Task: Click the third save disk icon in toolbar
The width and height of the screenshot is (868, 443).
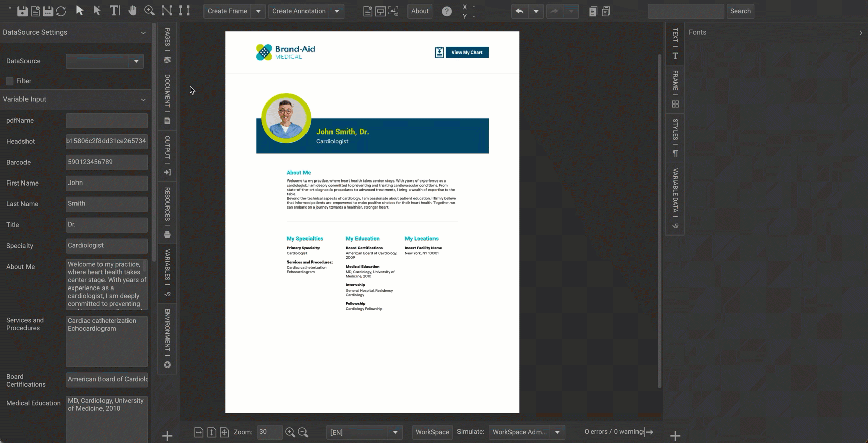Action: [x=48, y=11]
